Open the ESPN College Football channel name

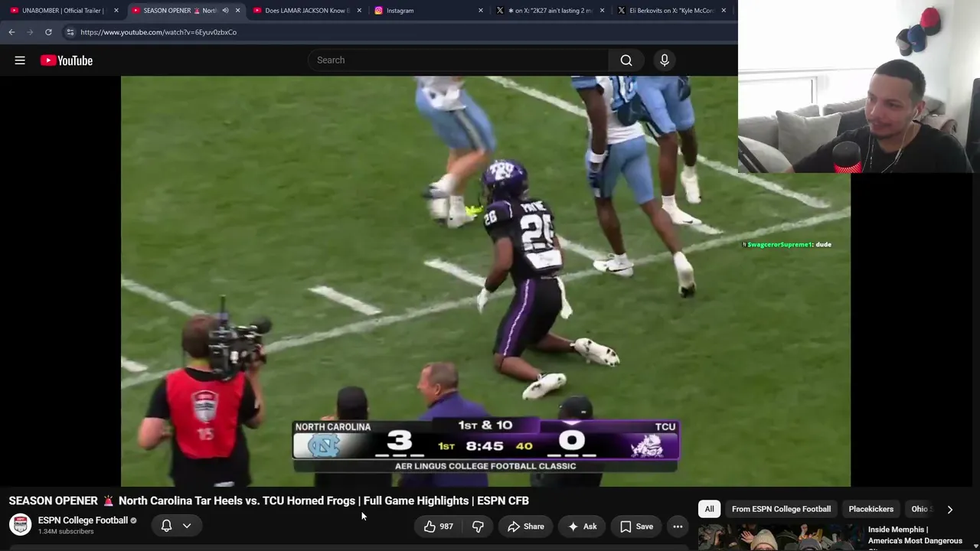pos(83,520)
